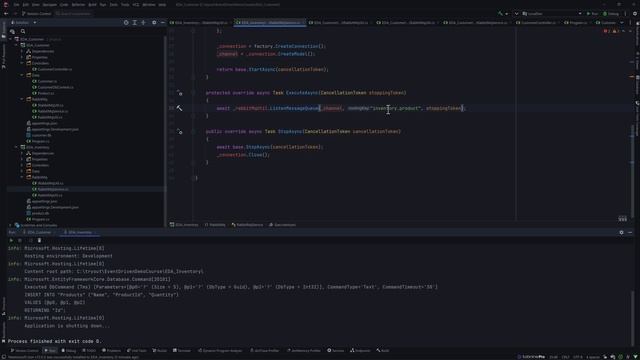This screenshot has height=360, width=640.
Task: Click the collapse all icon in Solution panel
Action: 143,22
